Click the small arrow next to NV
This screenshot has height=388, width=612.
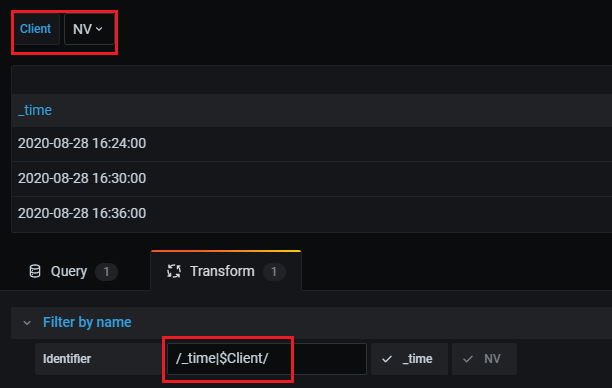(x=99, y=29)
